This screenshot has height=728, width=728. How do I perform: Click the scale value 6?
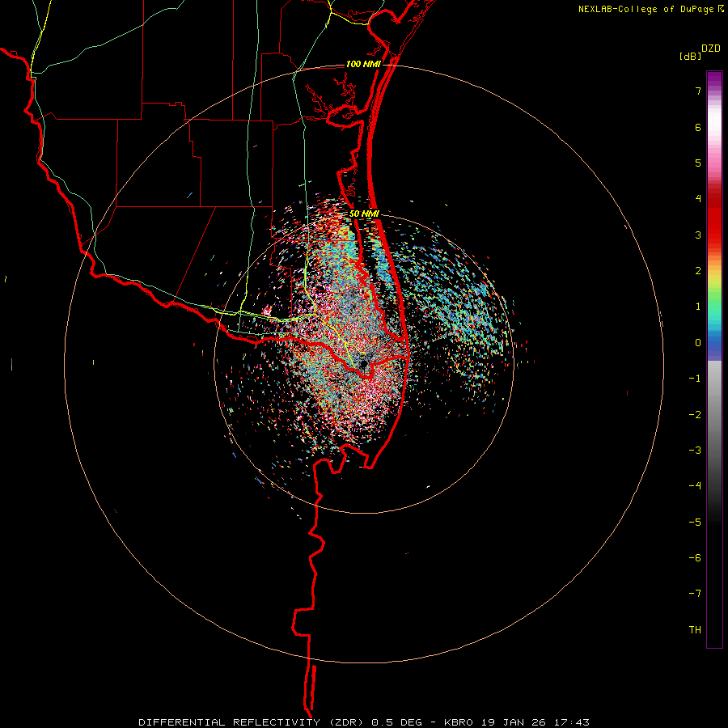pos(698,127)
